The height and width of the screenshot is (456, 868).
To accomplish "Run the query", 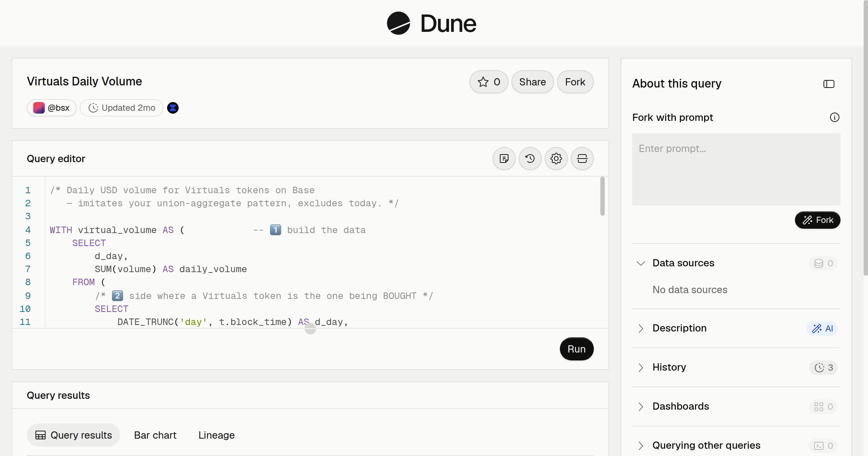I will point(576,349).
